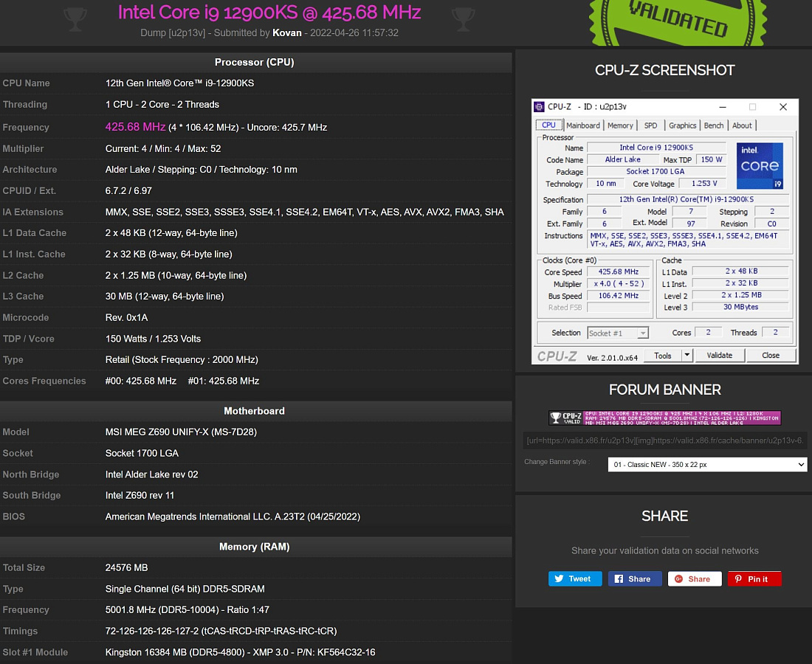Open the Tools dropdown arrow in CPU-Z
This screenshot has width=812, height=664.
click(687, 355)
